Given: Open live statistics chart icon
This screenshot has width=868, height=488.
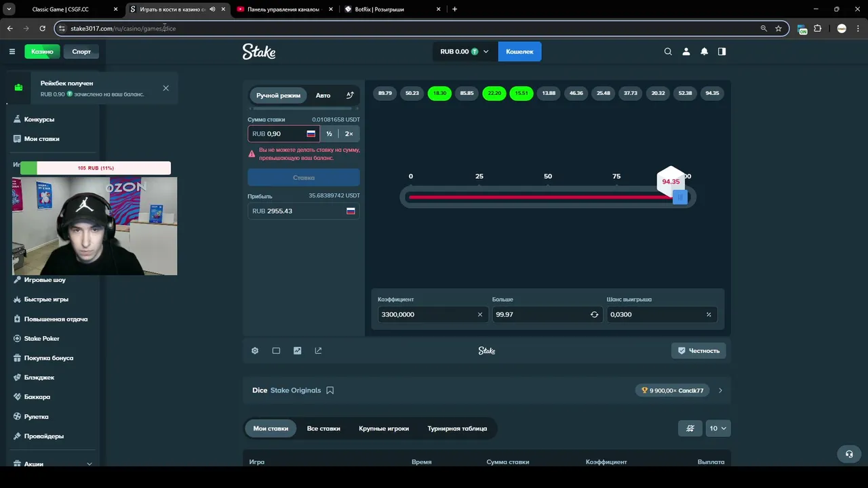Looking at the screenshot, I should point(297,350).
